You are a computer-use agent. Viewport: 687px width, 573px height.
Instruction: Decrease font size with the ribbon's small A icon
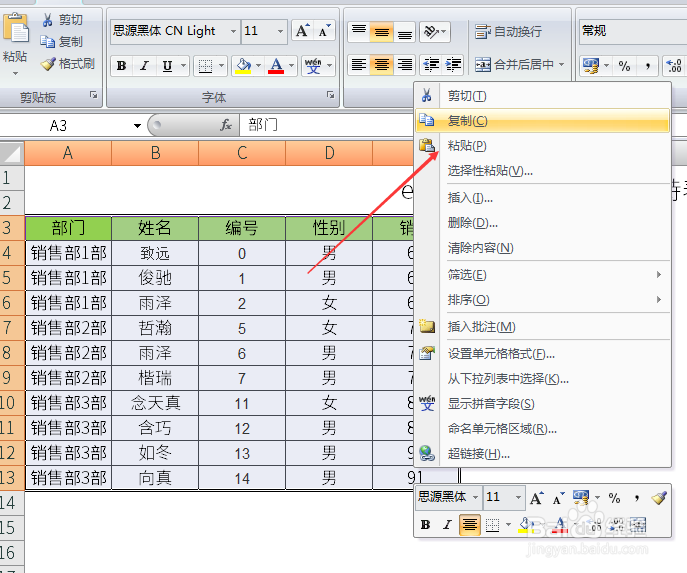tap(325, 31)
